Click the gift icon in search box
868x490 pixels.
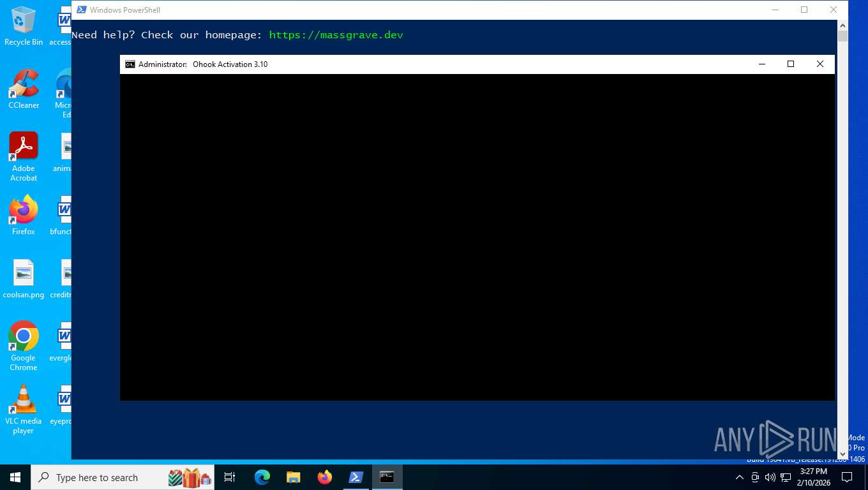click(x=190, y=477)
